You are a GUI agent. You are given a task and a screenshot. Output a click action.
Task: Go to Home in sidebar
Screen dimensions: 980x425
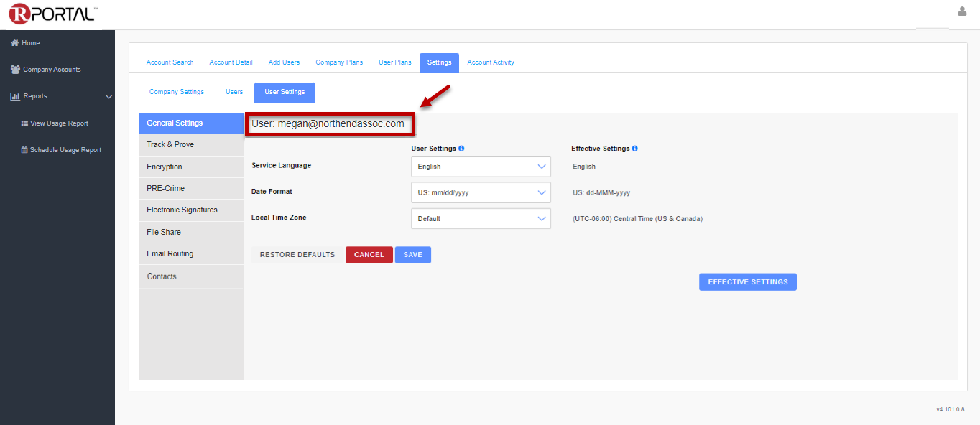click(30, 43)
